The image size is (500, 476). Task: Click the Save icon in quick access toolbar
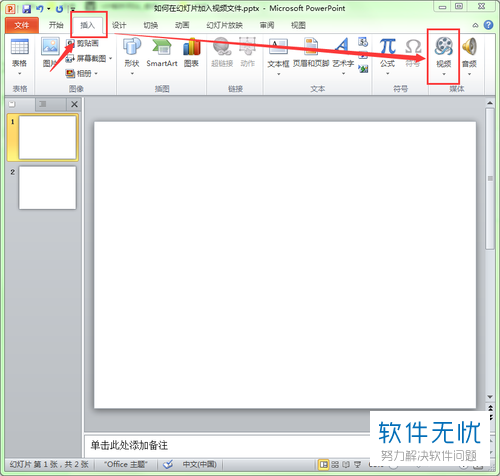pyautogui.click(x=26, y=9)
